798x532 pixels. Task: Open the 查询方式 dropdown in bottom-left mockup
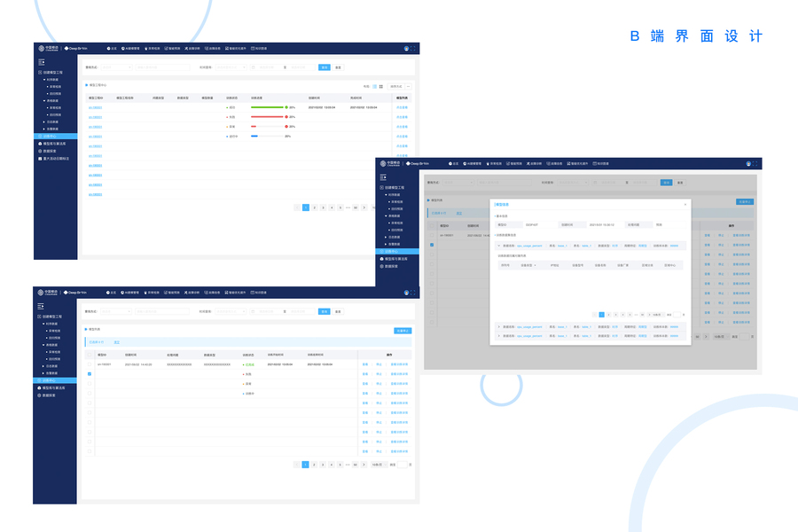point(116,311)
